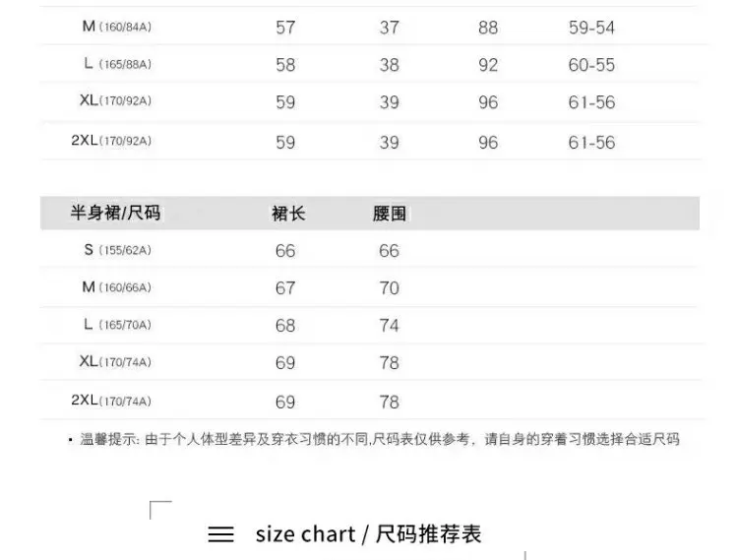The width and height of the screenshot is (738, 560).
Task: Click the 裙长 column header
Action: pyautogui.click(x=288, y=214)
